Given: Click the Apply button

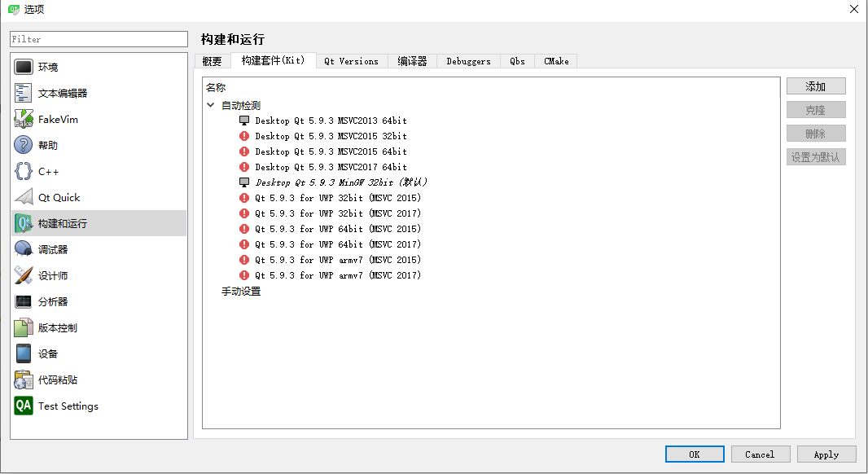Looking at the screenshot, I should click(826, 454).
